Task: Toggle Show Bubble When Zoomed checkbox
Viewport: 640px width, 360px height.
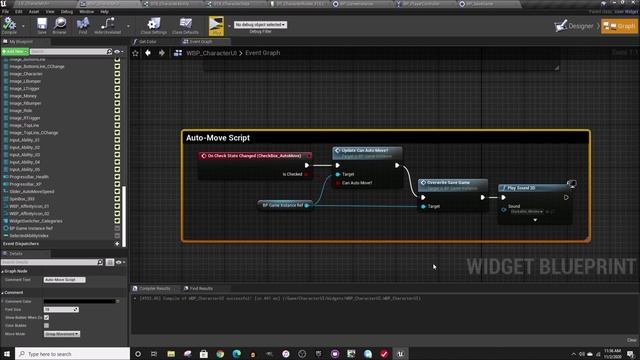Action: (46, 317)
